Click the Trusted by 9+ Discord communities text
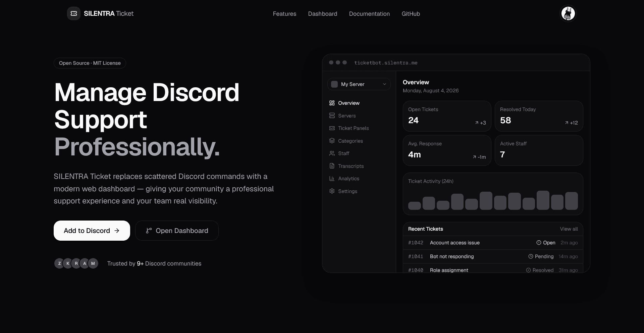Image resolution: width=644 pixels, height=333 pixels. tap(154, 264)
